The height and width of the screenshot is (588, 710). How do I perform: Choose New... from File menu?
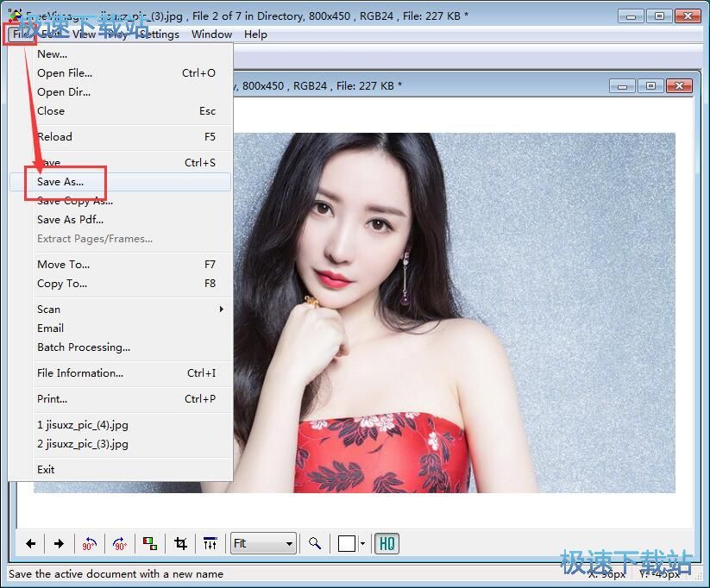tap(121, 53)
